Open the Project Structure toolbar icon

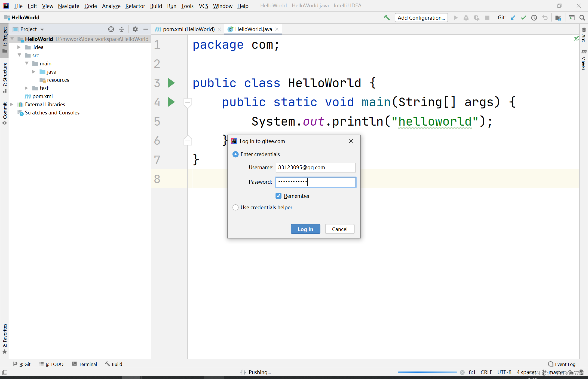click(x=558, y=18)
